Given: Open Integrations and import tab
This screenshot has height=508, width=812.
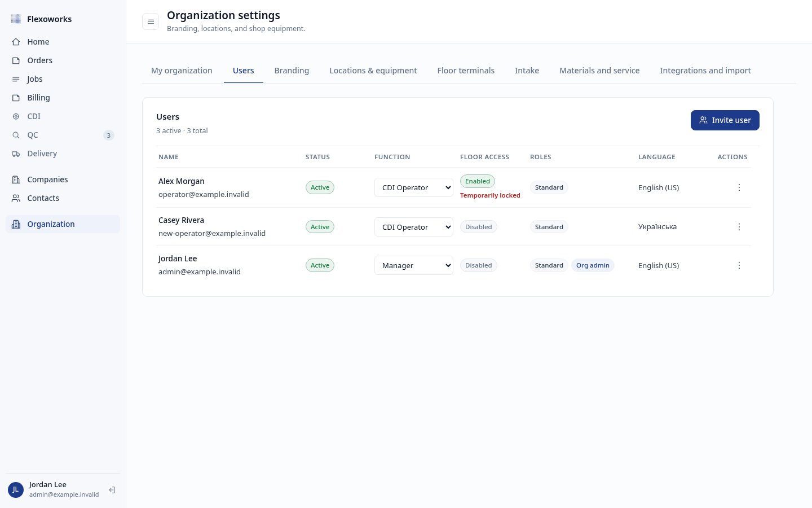Looking at the screenshot, I should 705,71.
